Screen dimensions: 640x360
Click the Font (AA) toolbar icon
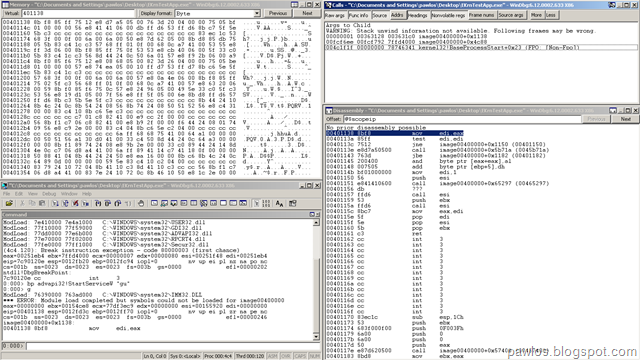point(279,203)
